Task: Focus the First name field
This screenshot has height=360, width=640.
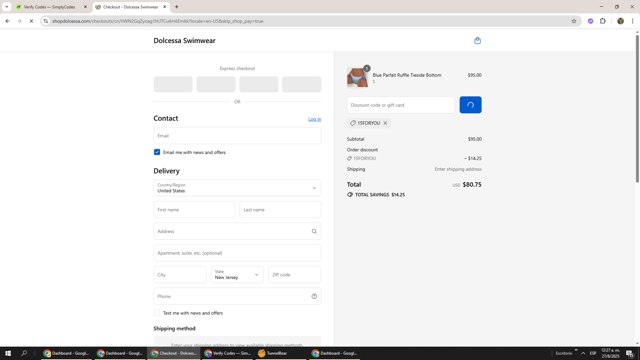Action: point(194,210)
